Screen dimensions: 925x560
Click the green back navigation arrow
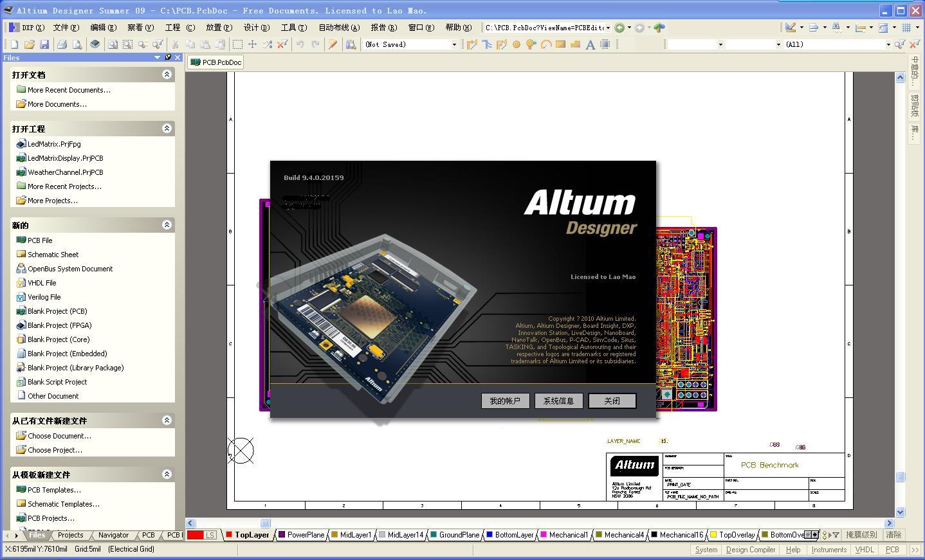[619, 28]
